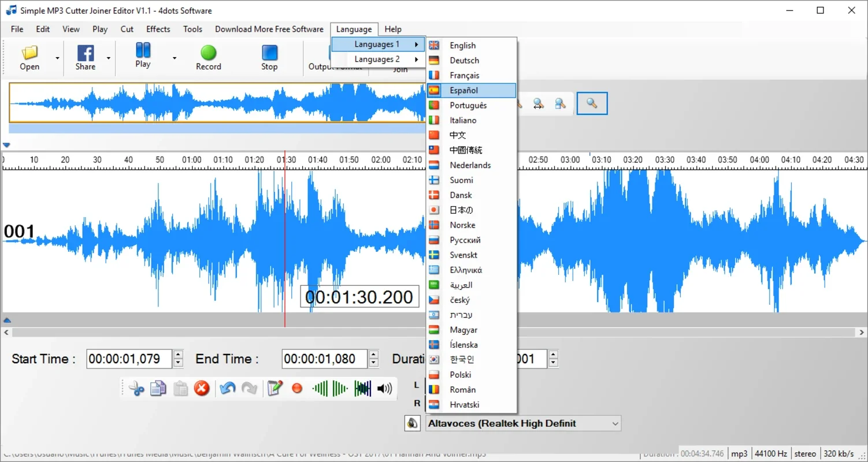
Task: Apply Fade Out waveform icon
Action: (x=340, y=389)
